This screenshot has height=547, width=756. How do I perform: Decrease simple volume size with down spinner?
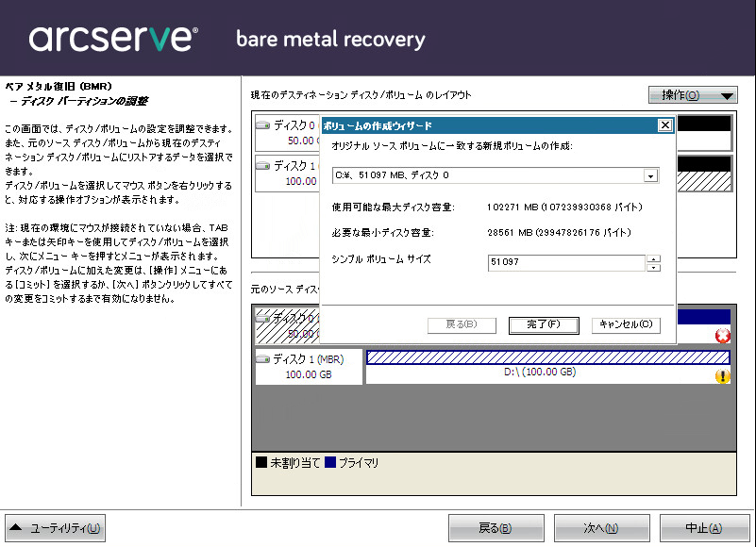tap(653, 268)
